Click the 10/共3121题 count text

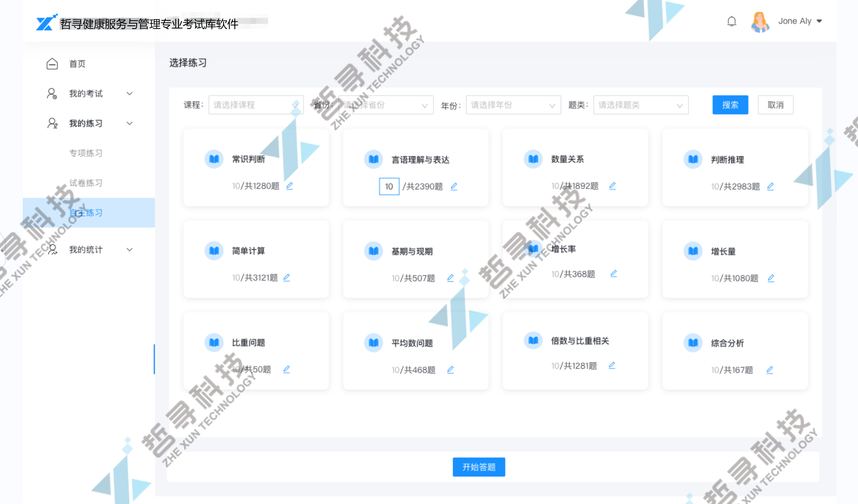pyautogui.click(x=255, y=278)
